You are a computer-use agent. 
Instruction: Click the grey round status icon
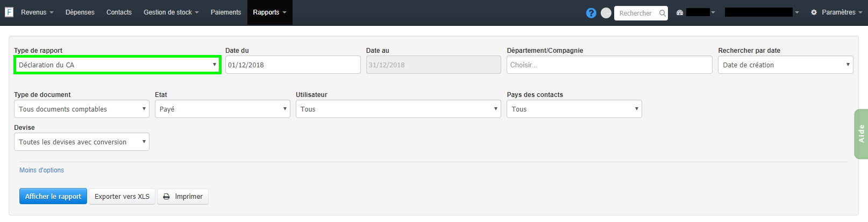[606, 13]
